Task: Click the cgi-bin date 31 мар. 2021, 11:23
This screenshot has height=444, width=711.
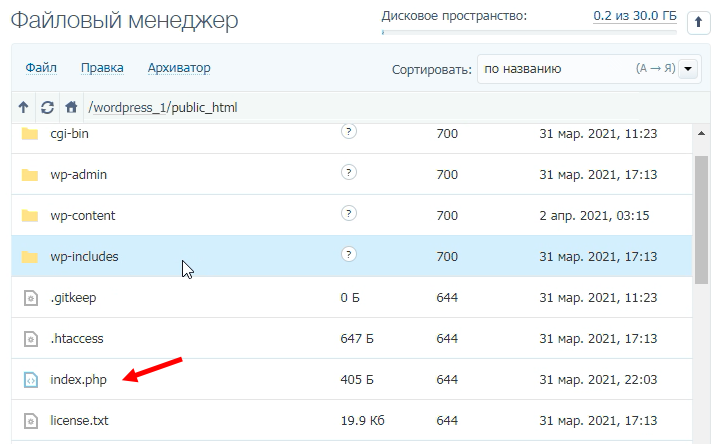Action: pyautogui.click(x=598, y=134)
